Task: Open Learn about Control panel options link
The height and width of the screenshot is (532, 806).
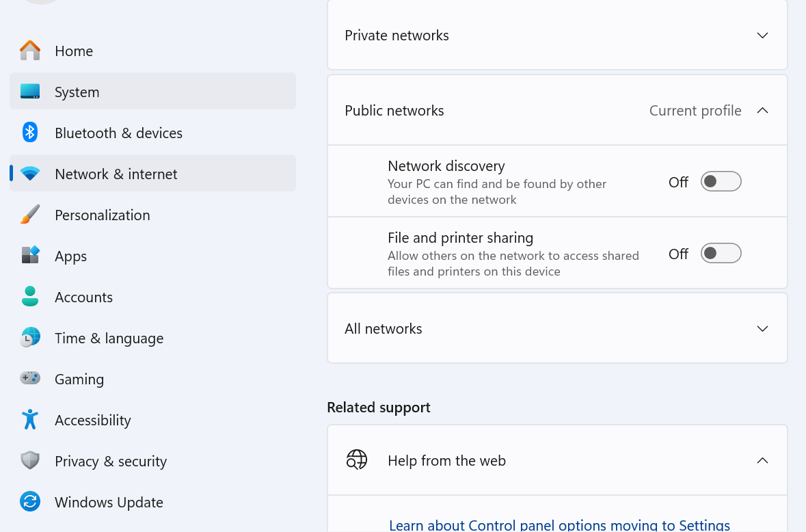Action: (x=559, y=525)
